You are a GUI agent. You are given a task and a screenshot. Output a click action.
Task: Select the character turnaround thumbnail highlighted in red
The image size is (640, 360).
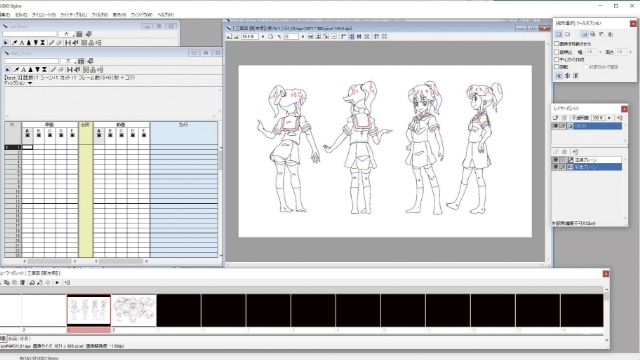pos(89,310)
